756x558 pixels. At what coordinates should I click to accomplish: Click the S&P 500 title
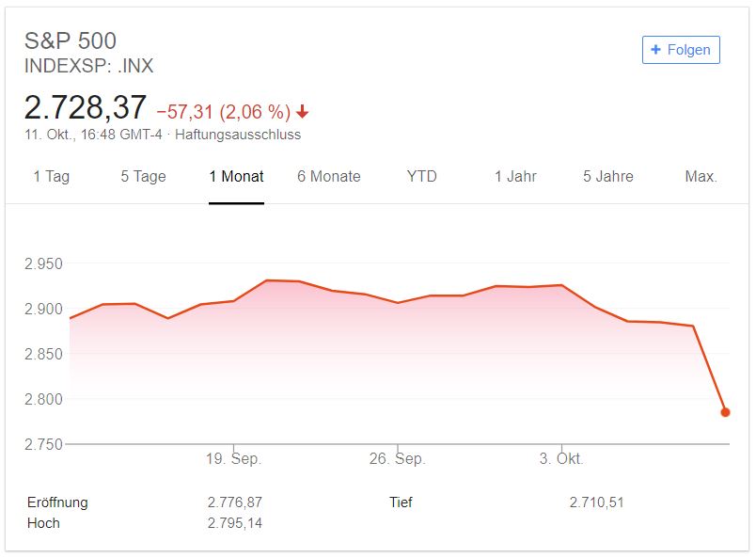[x=71, y=40]
